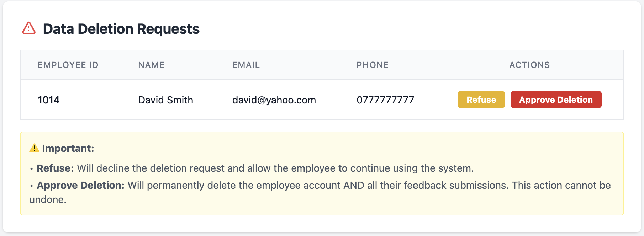Click the Data Deletion Requests heading
The height and width of the screenshot is (236, 644).
pyautogui.click(x=121, y=29)
